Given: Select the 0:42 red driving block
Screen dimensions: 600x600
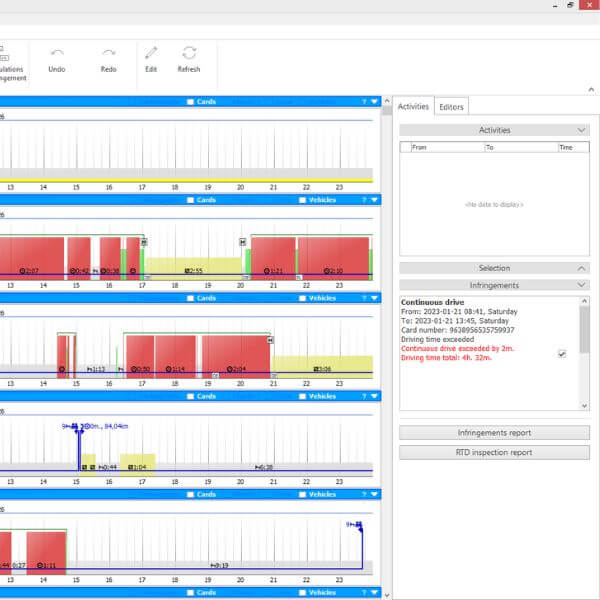Looking at the screenshot, I should tap(79, 258).
